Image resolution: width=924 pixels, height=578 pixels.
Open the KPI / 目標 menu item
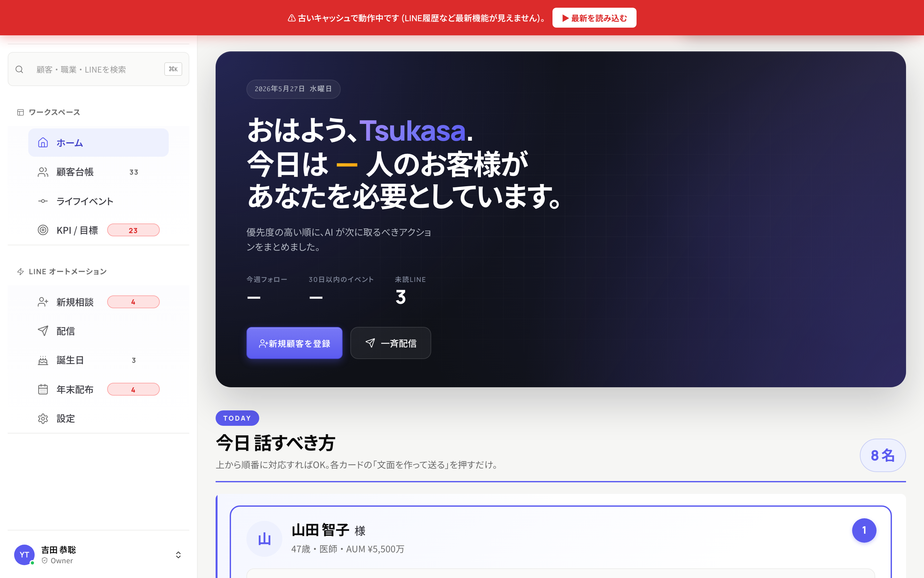pos(98,230)
